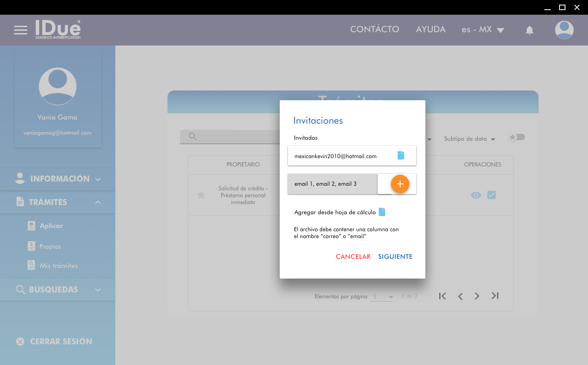
Task: Go to the last page of results
Action: [x=495, y=296]
